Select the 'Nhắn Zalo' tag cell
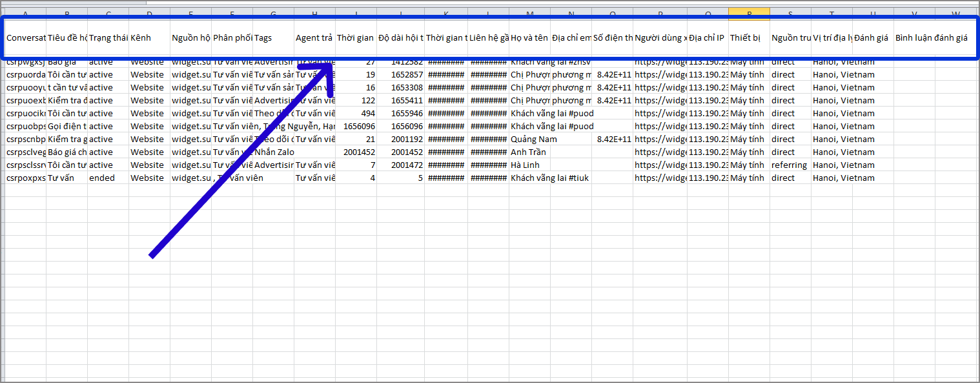 coord(274,152)
